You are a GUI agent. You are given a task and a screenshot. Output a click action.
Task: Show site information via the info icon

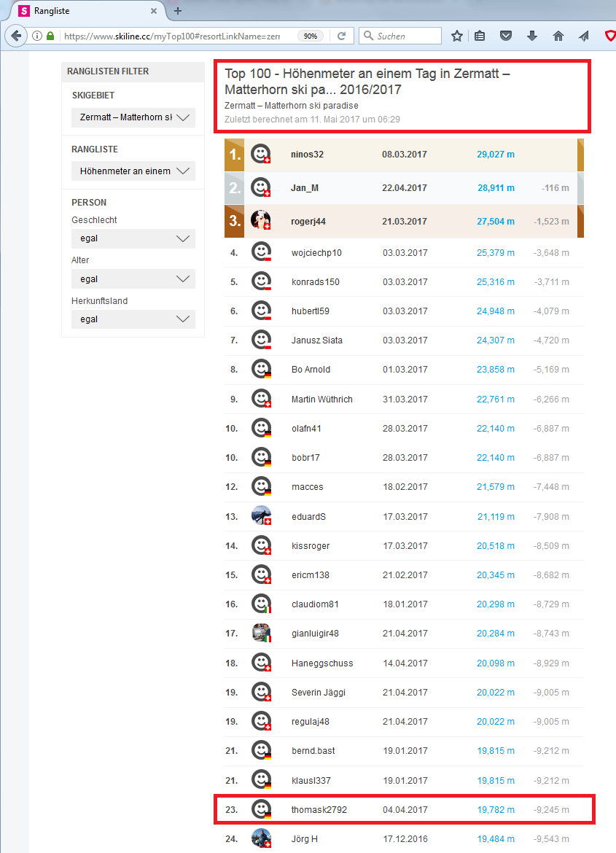(x=37, y=36)
